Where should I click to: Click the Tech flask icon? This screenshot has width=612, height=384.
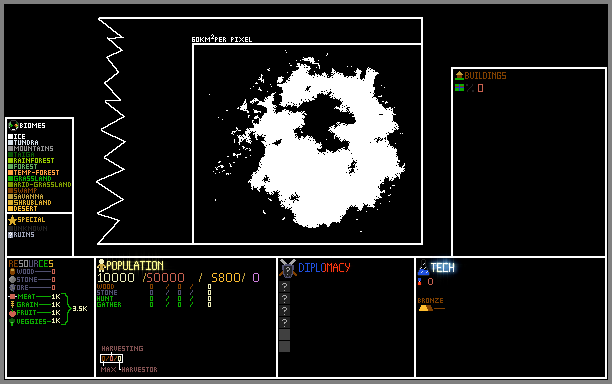[423, 268]
